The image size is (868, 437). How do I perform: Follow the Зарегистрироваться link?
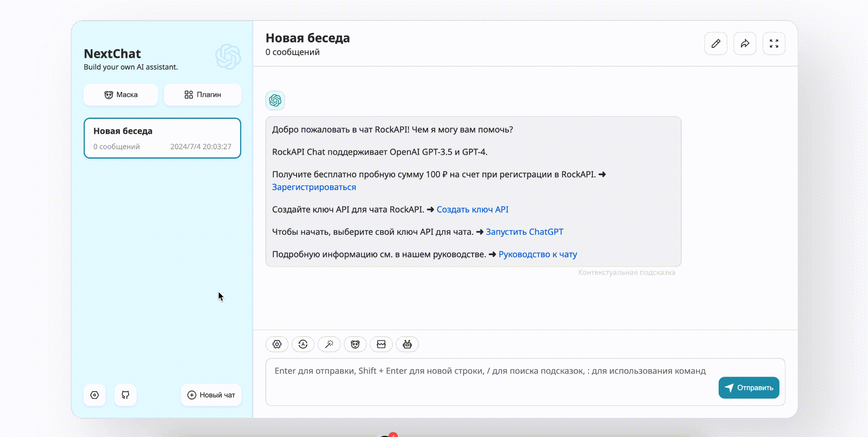point(314,187)
